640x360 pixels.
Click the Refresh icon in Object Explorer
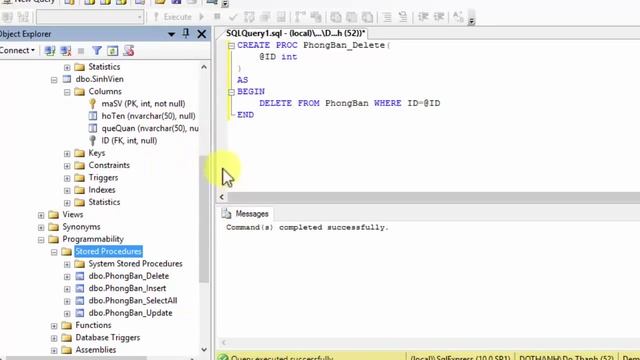tap(112, 51)
